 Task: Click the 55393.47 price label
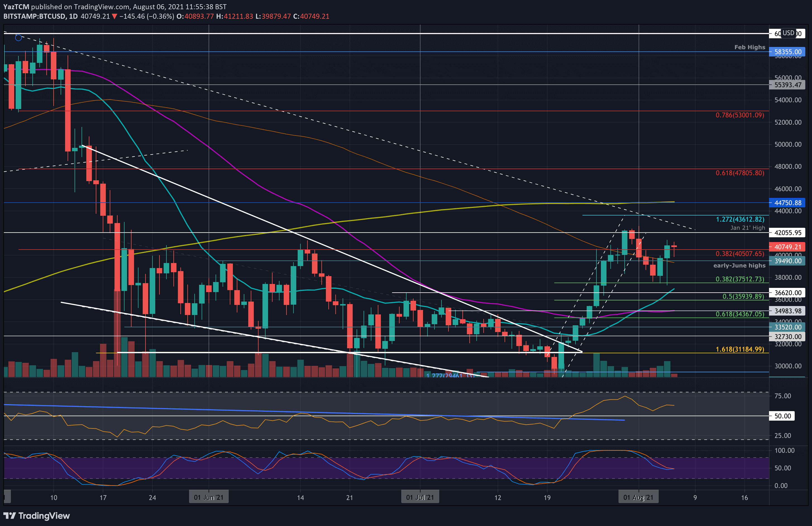tap(787, 85)
